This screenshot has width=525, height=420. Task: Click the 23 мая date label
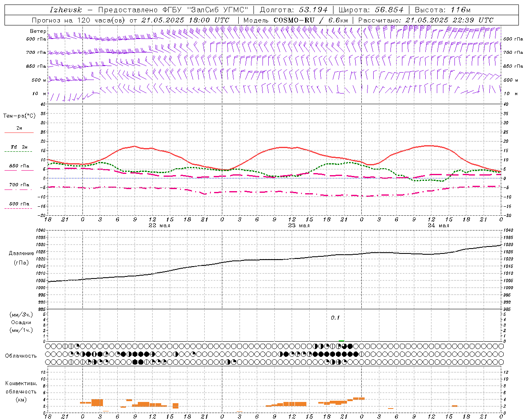299,226
